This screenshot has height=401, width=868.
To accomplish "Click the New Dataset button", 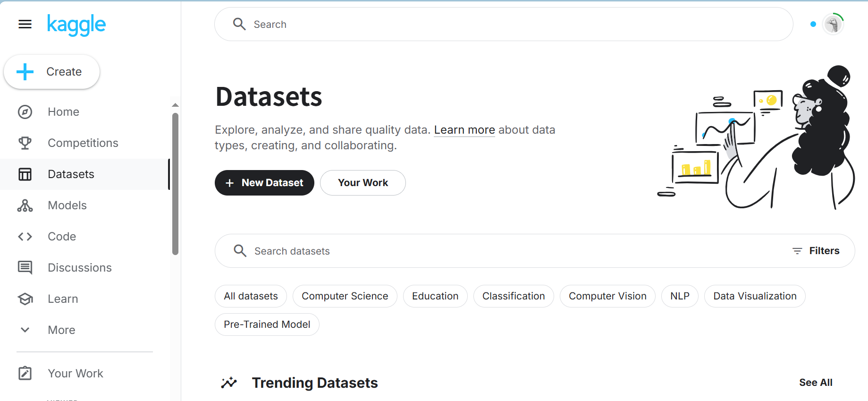I will (264, 183).
